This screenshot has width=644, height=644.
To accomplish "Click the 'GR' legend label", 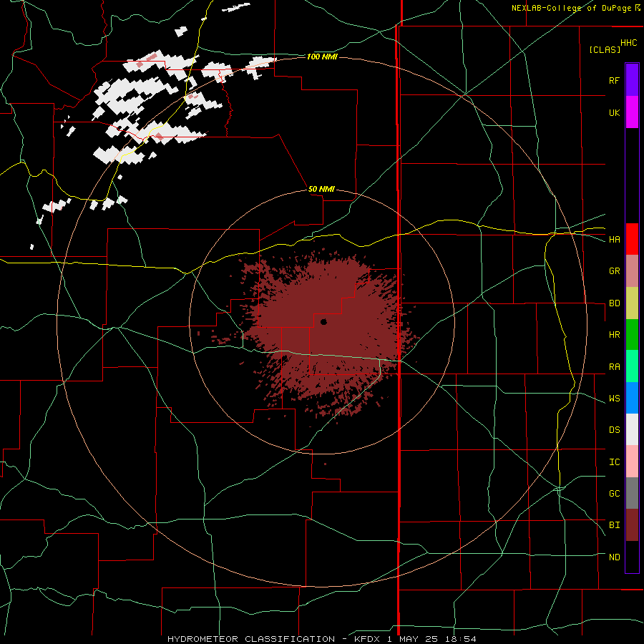I will pos(614,271).
